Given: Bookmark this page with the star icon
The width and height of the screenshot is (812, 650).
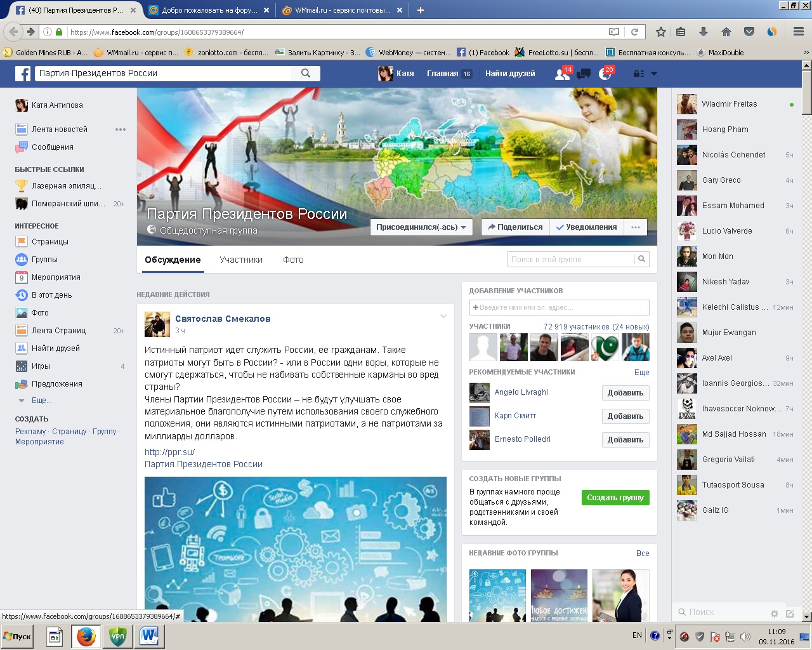Looking at the screenshot, I should pyautogui.click(x=661, y=32).
